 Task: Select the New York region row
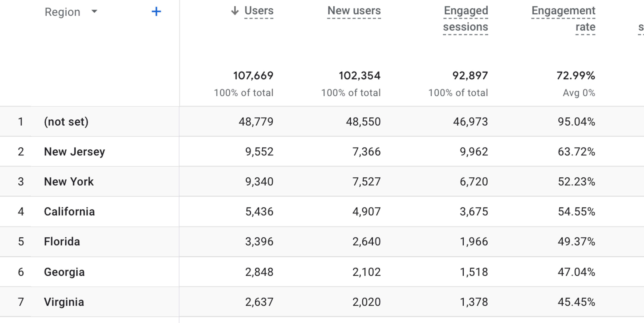click(322, 181)
